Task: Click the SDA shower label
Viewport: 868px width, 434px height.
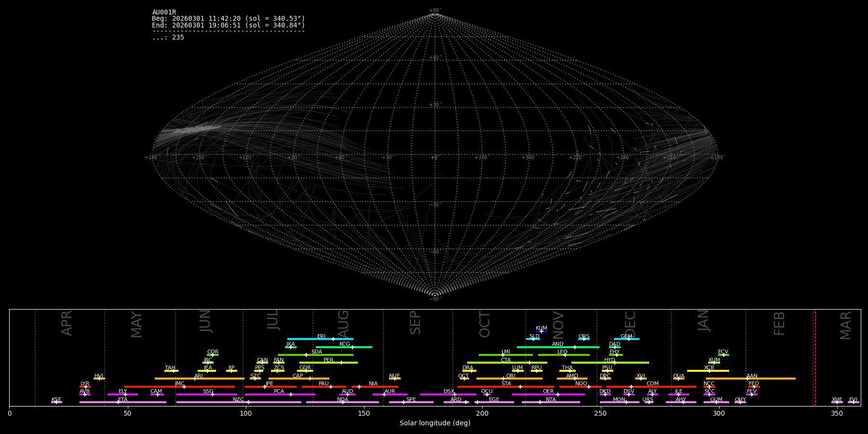Action: coord(317,352)
